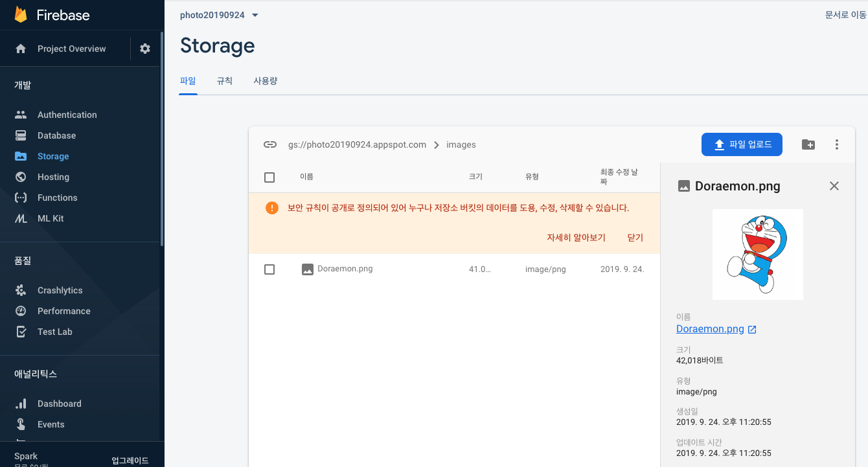Click the Functions brackets icon

[x=21, y=198]
